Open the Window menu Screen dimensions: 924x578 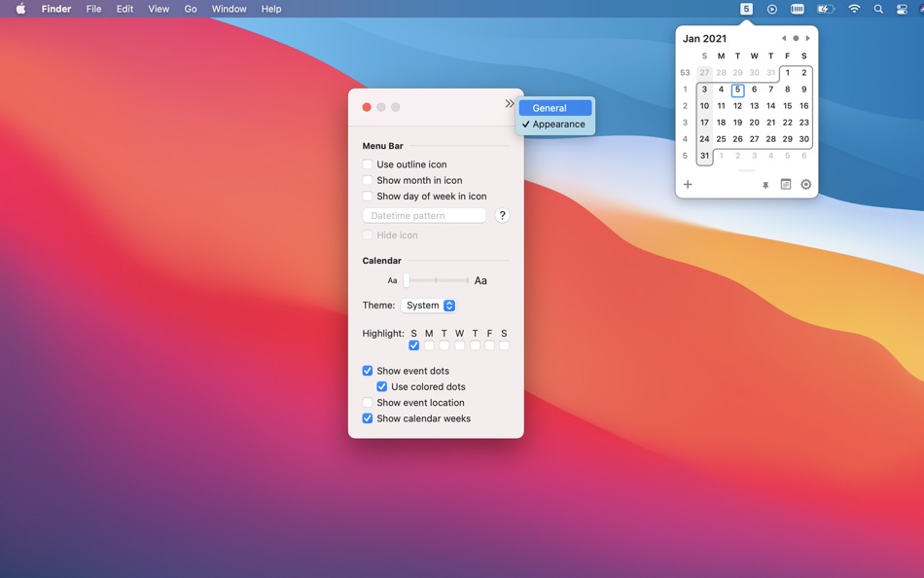[229, 9]
